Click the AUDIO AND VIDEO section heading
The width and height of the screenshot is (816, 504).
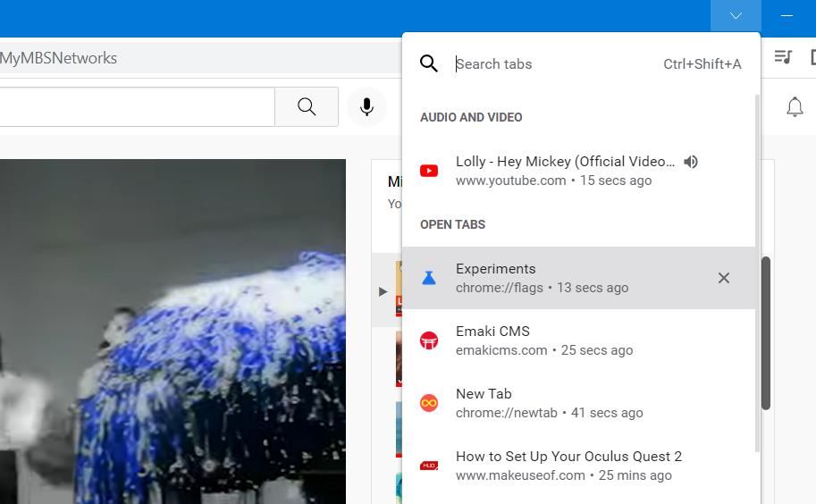point(471,117)
